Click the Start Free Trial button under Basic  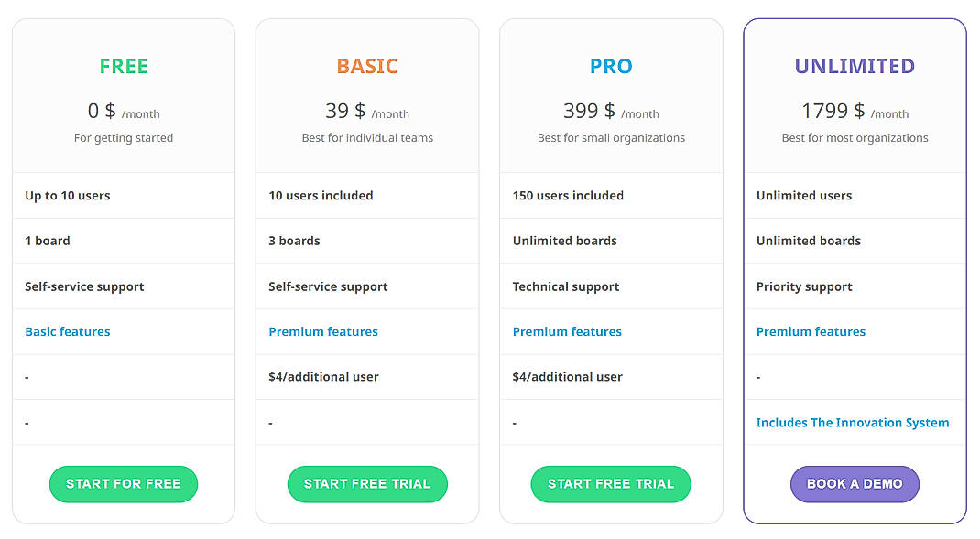366,484
